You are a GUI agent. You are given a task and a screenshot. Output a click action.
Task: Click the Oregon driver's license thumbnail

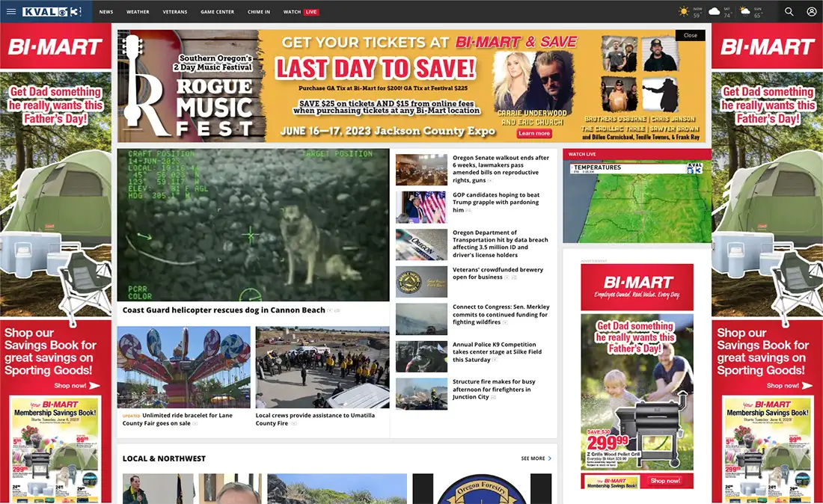(x=421, y=245)
